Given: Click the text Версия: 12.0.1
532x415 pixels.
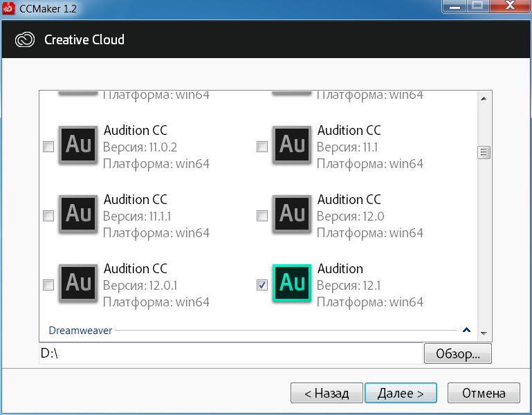Looking at the screenshot, I should 140,286.
